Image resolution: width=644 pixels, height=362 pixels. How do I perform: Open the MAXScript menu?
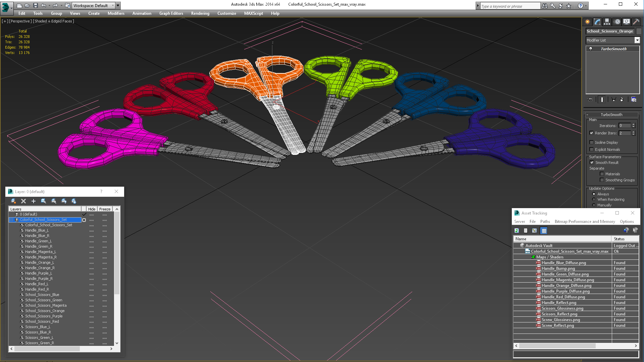point(254,13)
